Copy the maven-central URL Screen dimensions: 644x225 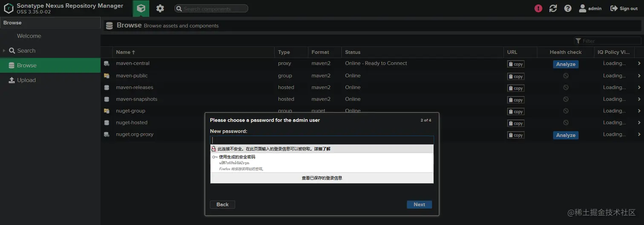click(515, 64)
